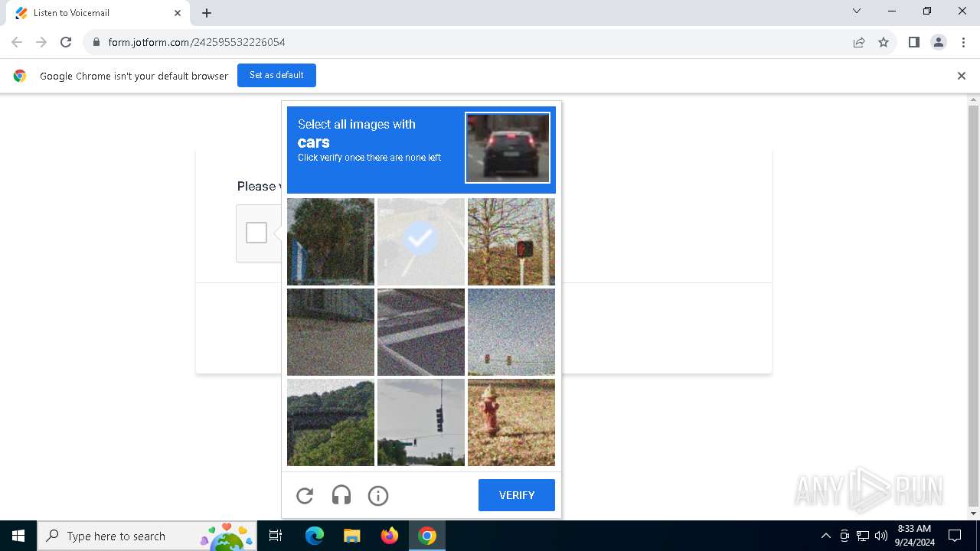
Task: Deselect the checked road tile
Action: coord(421,242)
